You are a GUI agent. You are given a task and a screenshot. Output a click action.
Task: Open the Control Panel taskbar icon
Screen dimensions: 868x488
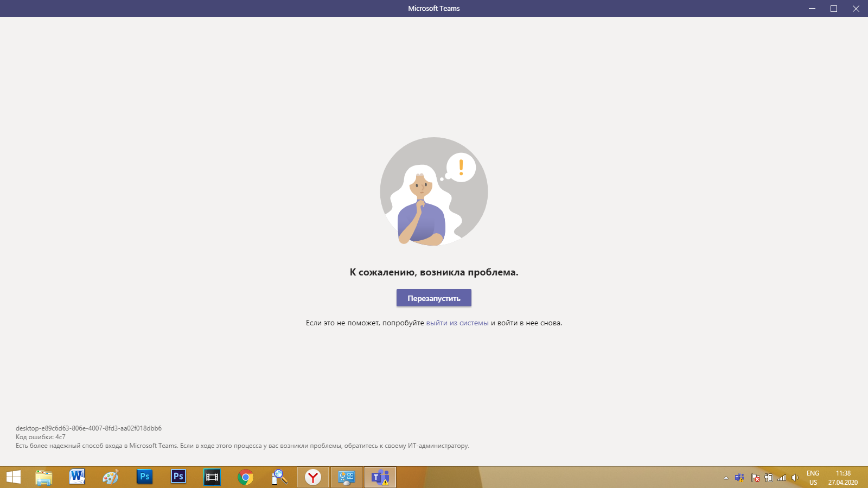pos(347,477)
